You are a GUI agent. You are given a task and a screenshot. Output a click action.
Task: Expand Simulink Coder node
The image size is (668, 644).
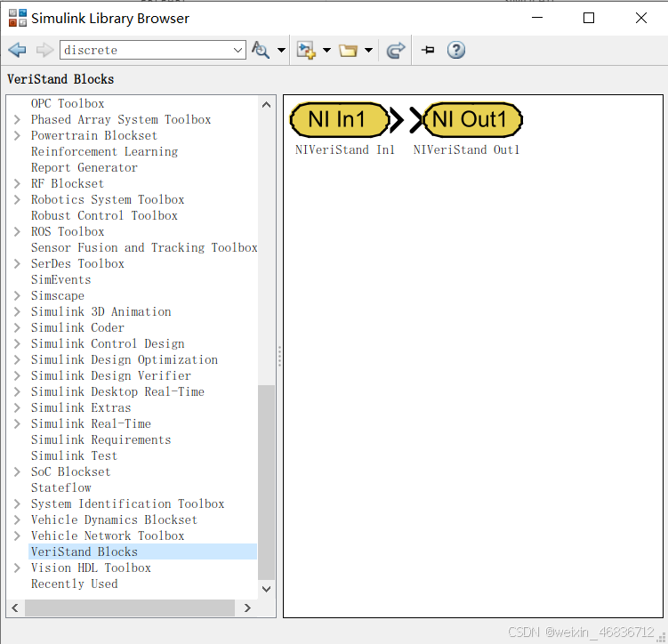click(x=17, y=328)
